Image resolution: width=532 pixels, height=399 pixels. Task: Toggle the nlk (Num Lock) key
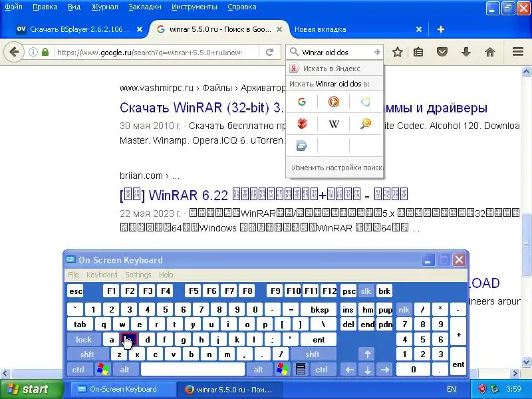click(404, 309)
